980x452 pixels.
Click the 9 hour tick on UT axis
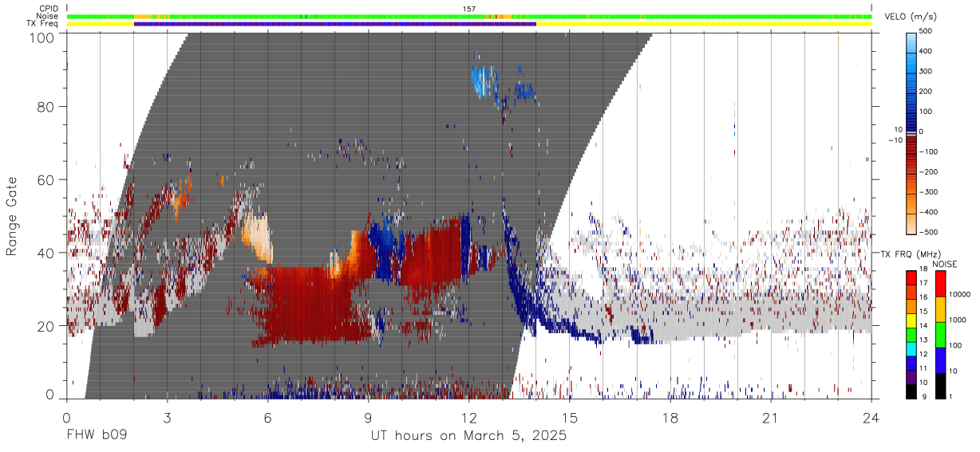368,419
